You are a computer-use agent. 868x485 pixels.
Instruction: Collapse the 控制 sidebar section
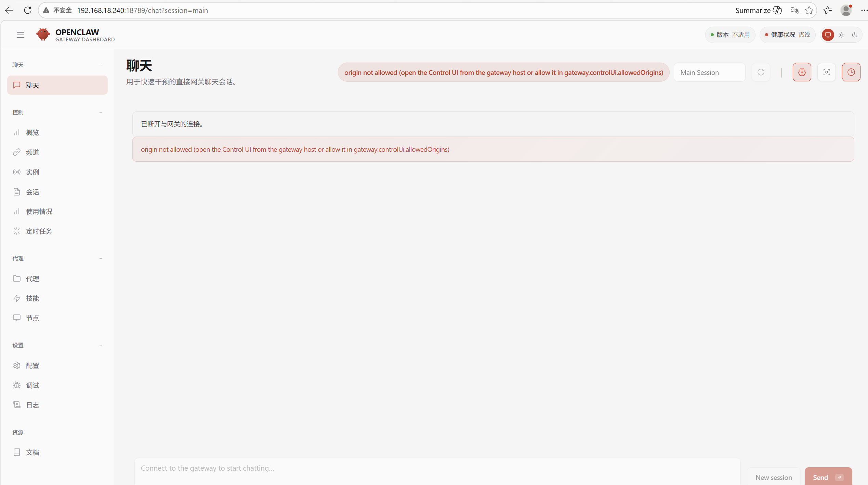click(101, 112)
